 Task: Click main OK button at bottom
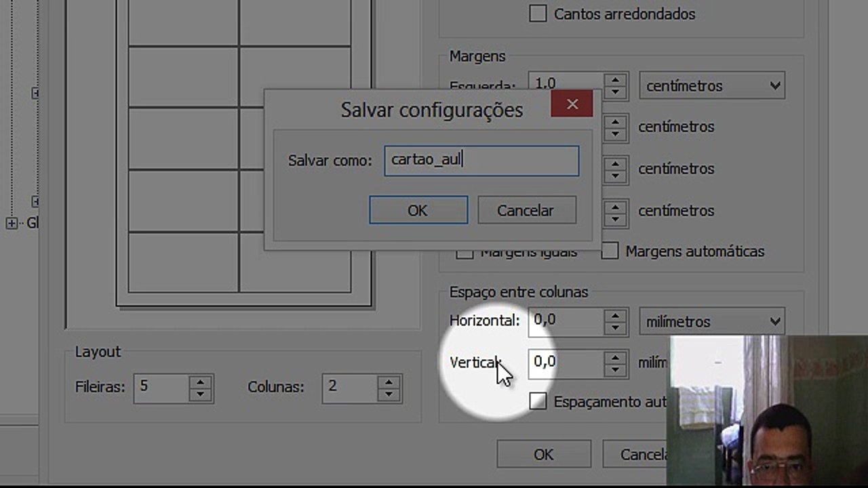(x=543, y=454)
